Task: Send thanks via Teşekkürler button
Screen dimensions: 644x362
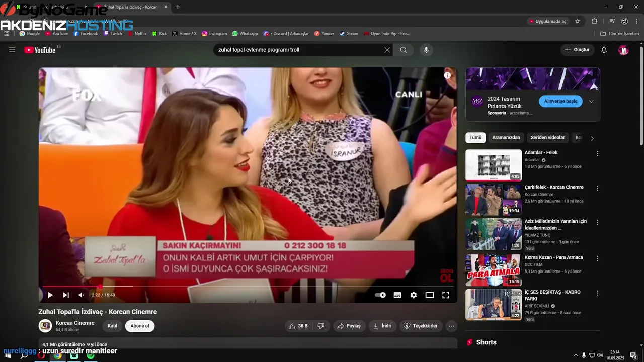Action: 421,326
